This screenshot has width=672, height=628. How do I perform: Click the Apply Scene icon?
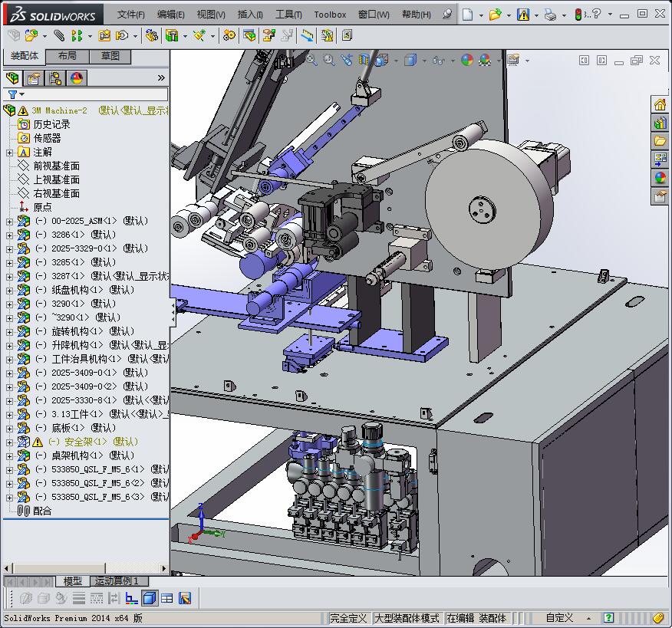point(485,60)
